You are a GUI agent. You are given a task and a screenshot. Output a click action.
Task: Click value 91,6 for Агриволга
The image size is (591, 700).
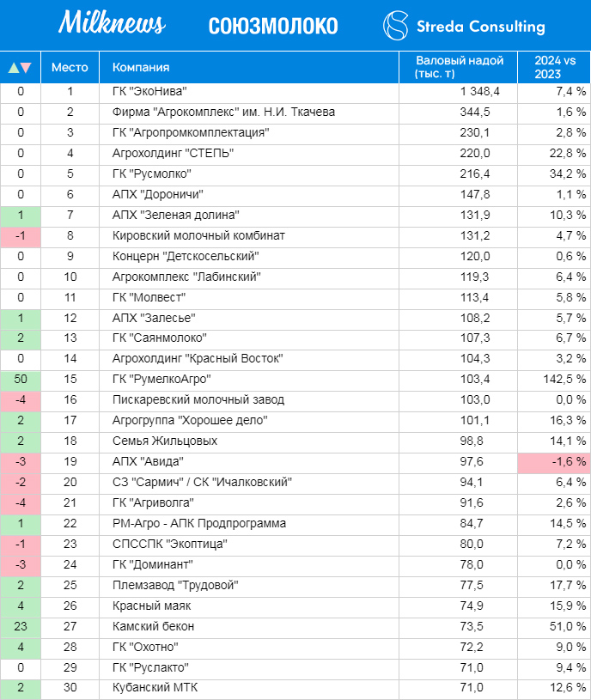(472, 502)
